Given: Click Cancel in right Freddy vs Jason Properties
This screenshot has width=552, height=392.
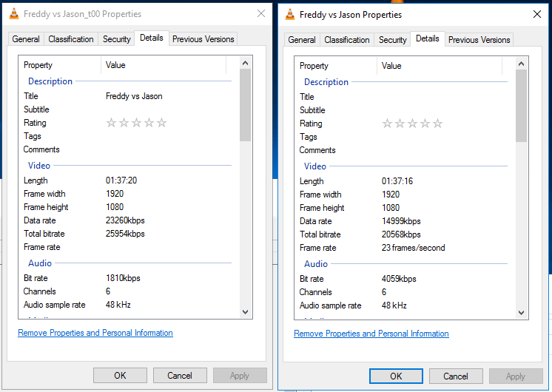Looking at the screenshot, I should click(456, 376).
